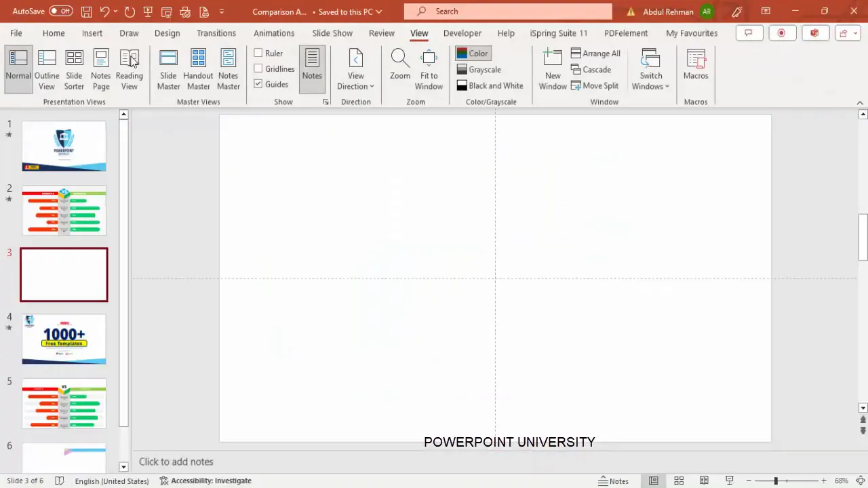Select Color view mode

tap(473, 54)
